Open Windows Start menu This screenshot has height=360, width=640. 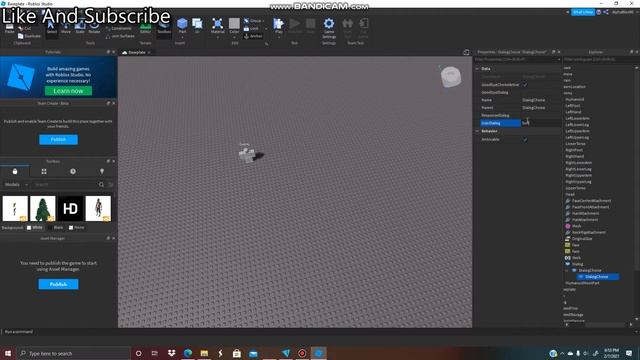point(8,353)
